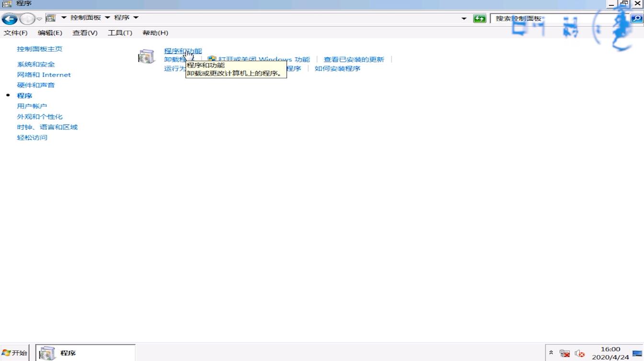
Task: Open 时钟、语言和区域 category
Action: 47,127
